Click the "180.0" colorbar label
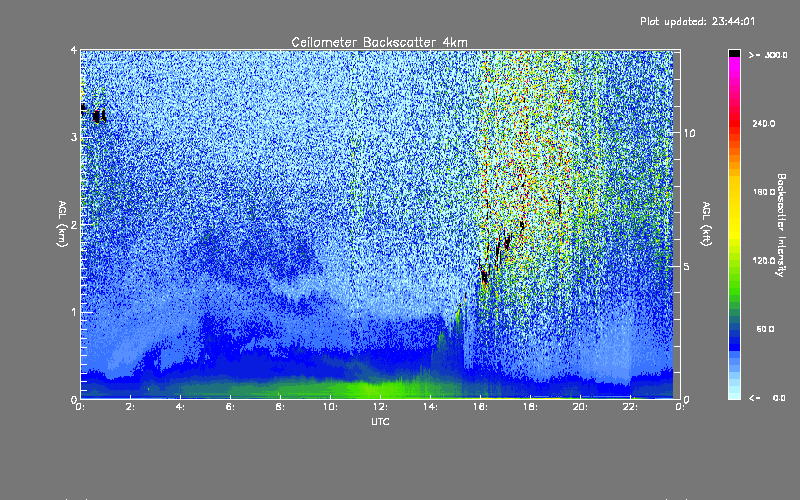800x500 pixels. pos(764,192)
